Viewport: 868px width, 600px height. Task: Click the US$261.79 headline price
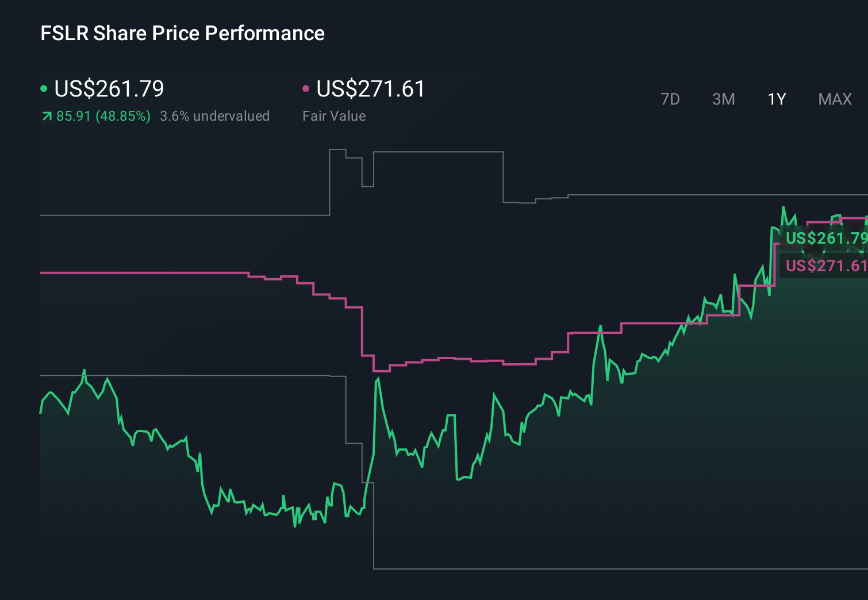pos(109,89)
